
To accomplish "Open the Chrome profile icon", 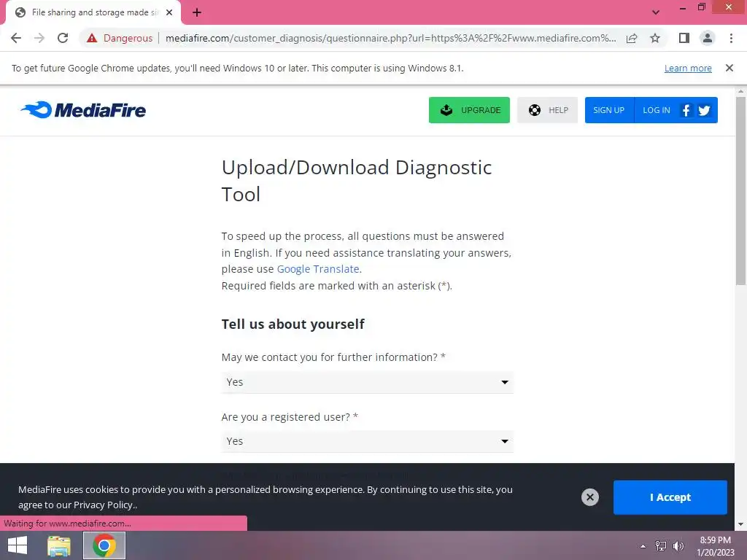I will [x=708, y=38].
